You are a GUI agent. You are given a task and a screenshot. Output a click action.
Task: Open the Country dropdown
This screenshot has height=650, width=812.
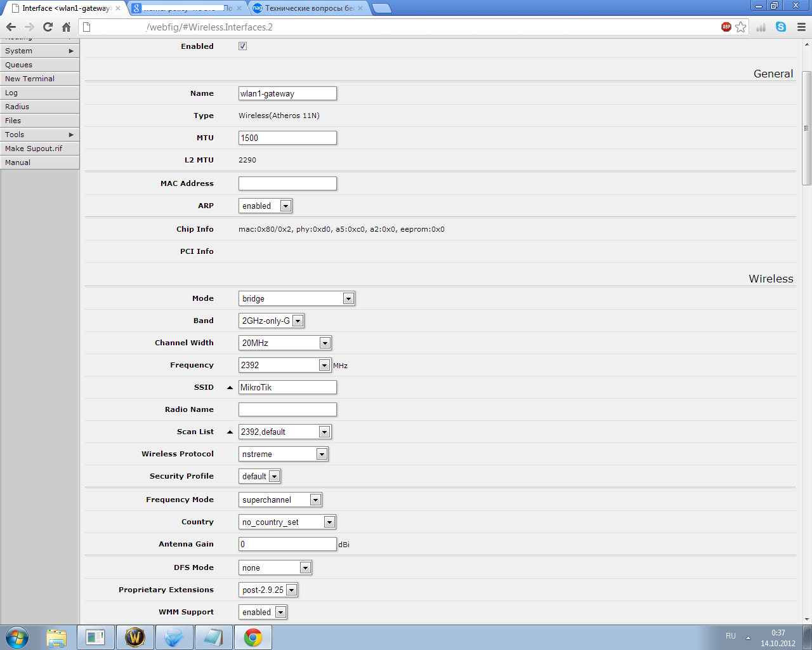click(x=287, y=522)
